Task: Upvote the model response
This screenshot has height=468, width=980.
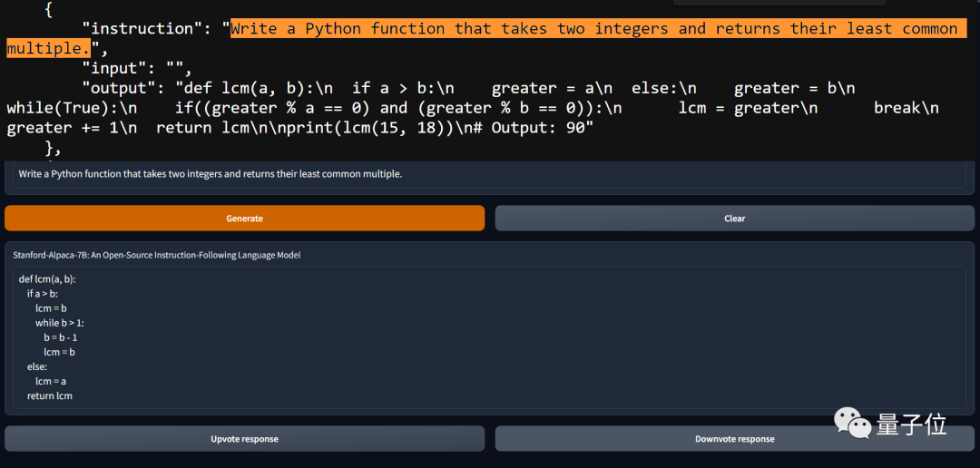Action: 244,439
